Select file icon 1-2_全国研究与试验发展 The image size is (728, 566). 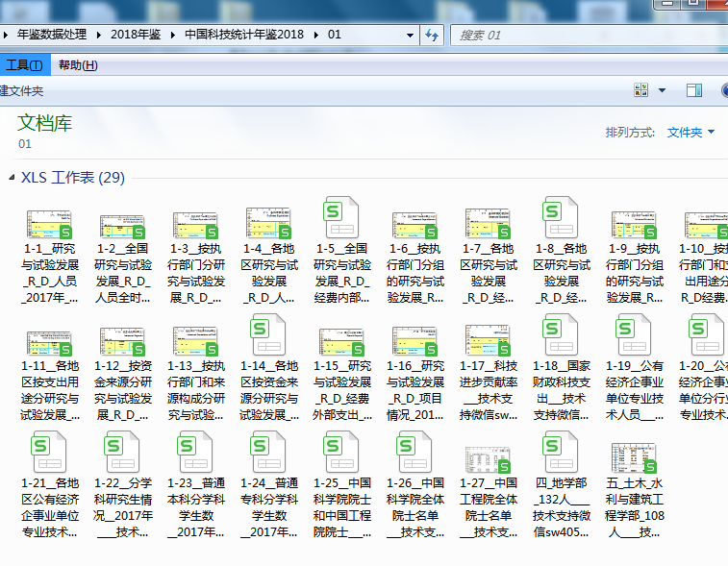click(x=122, y=227)
